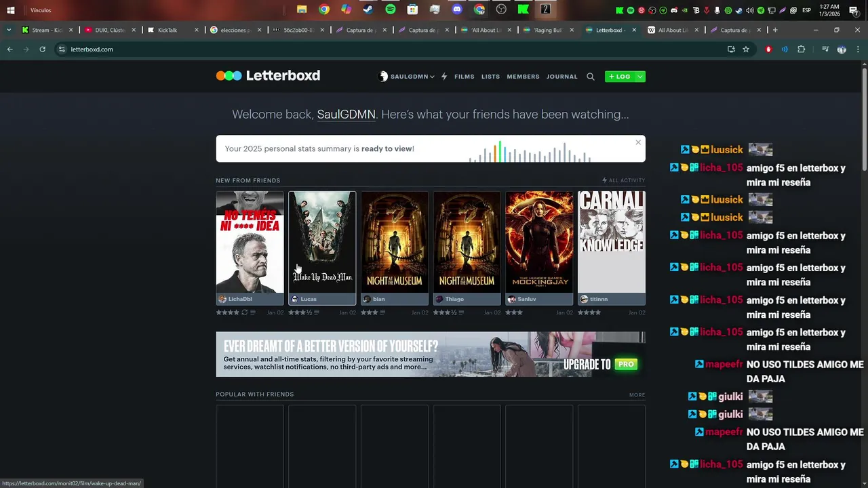
Task: Open the Carnal Knowledge poster
Action: point(612,242)
